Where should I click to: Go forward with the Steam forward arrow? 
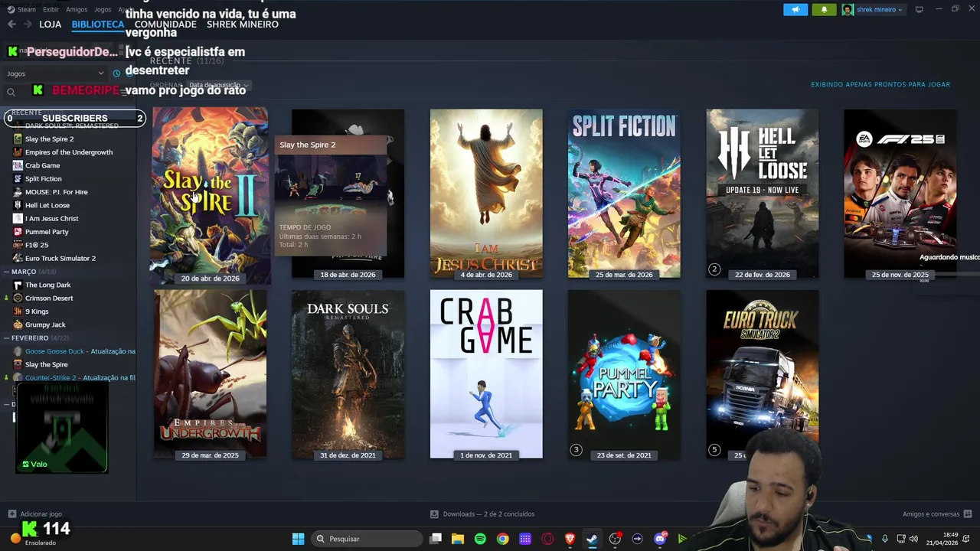28,24
